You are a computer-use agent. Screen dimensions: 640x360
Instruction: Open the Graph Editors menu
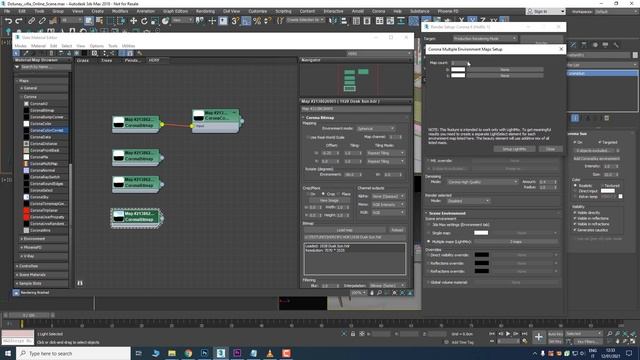[176, 11]
